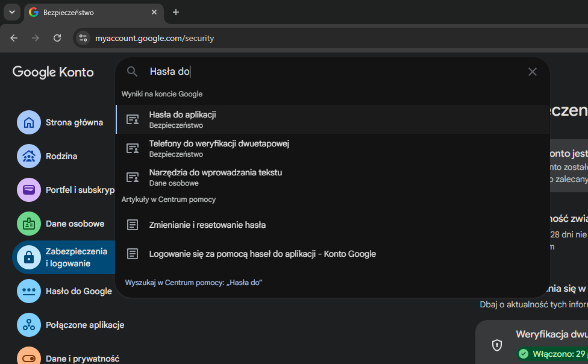This screenshot has height=364, width=588.
Task: Go back with the browser back arrow
Action: click(14, 38)
